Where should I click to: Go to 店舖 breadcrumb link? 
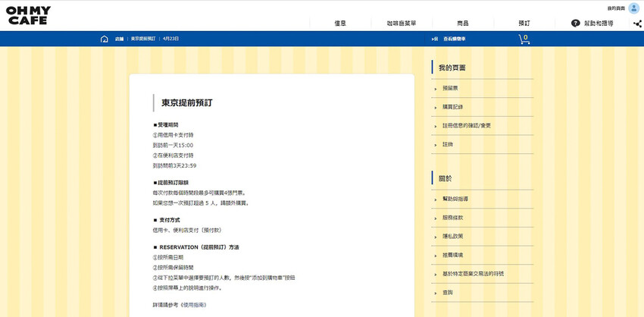click(x=119, y=39)
